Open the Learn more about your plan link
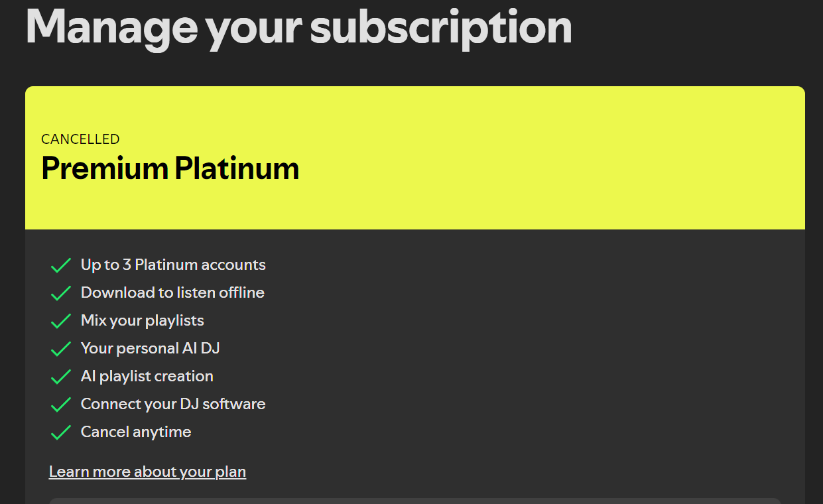The width and height of the screenshot is (823, 504). click(x=147, y=472)
